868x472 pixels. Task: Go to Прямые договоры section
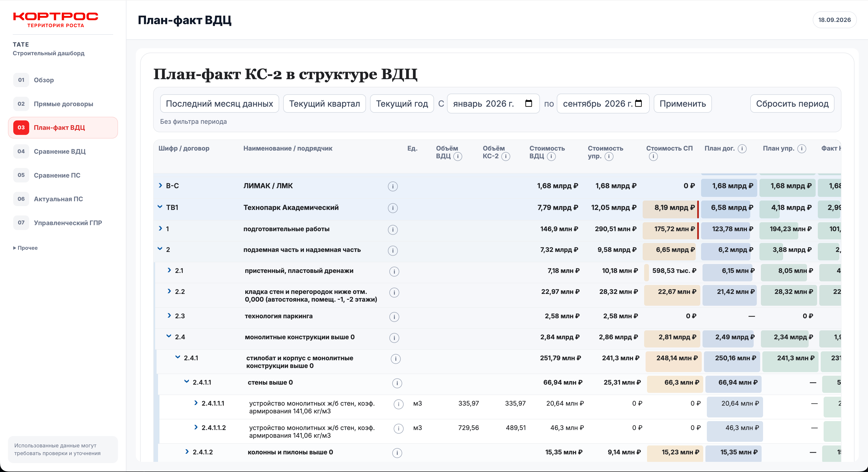(x=63, y=104)
